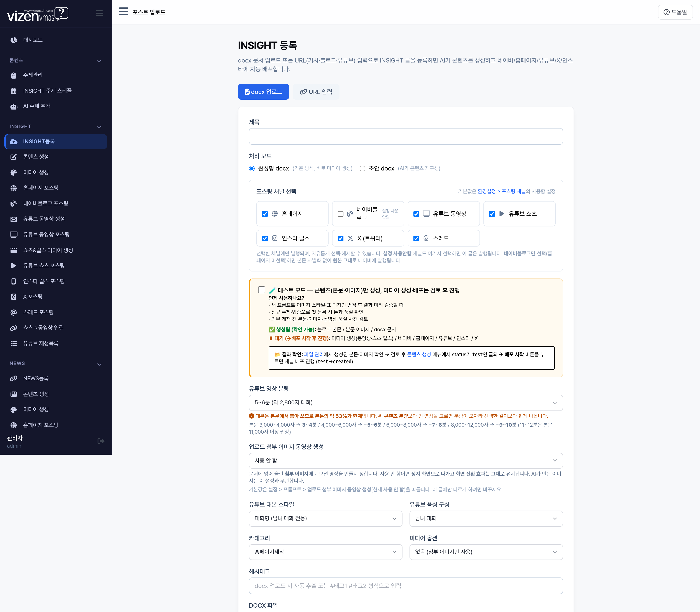The image size is (700, 612).
Task: Click the vizen vmas logo
Action: tap(38, 14)
